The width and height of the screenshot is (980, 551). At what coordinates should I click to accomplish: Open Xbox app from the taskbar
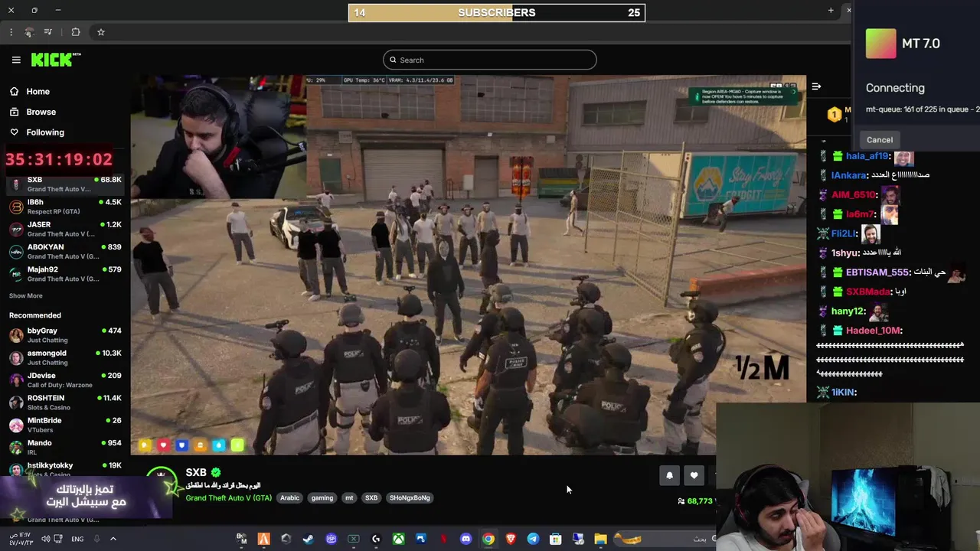click(x=398, y=539)
